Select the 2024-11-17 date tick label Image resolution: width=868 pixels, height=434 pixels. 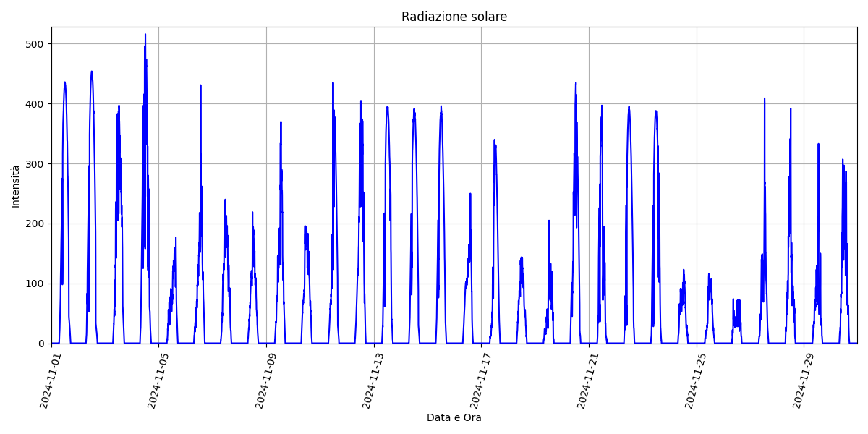click(479, 380)
